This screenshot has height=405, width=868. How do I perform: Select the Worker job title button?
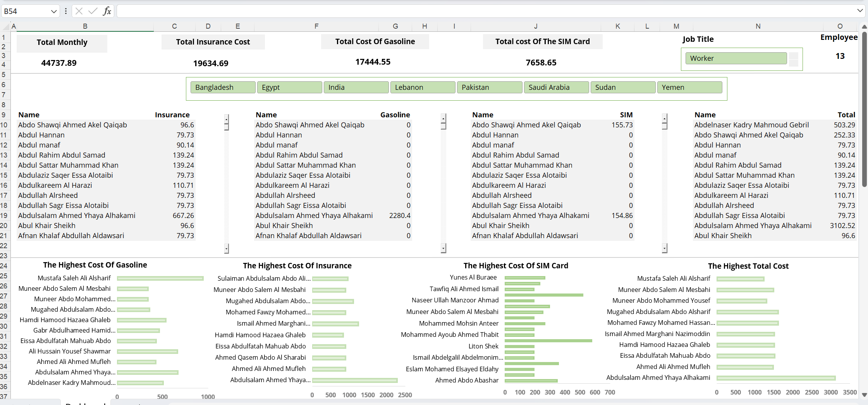tap(736, 58)
